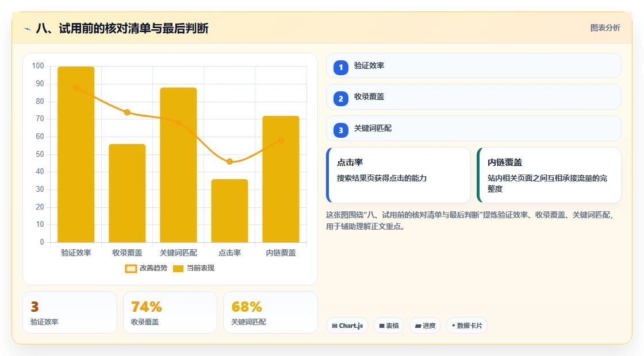The image size is (644, 356).
Task: Click the 内链覆盖 x-axis label
Action: tap(281, 253)
